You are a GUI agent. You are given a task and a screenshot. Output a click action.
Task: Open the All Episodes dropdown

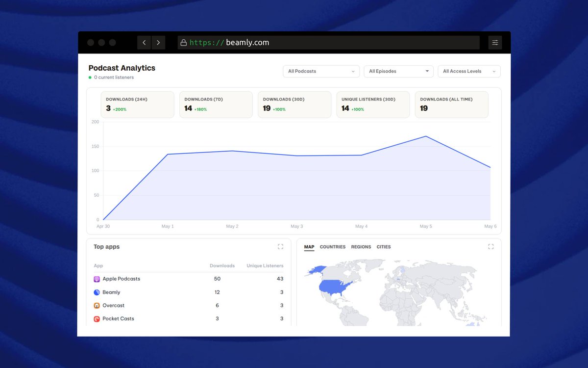coord(399,71)
